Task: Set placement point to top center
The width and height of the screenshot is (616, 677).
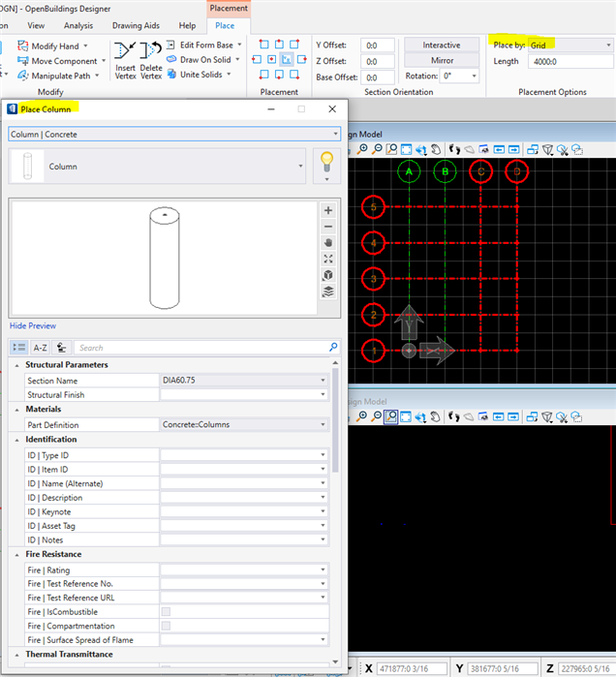Action: (x=279, y=44)
